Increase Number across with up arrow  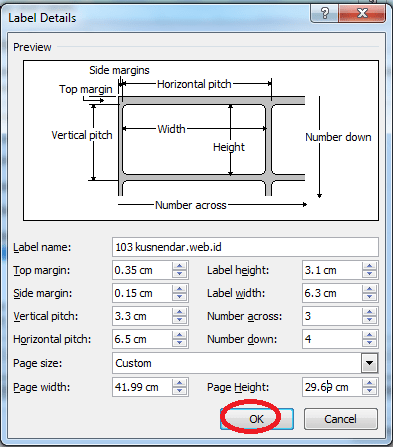pos(370,312)
